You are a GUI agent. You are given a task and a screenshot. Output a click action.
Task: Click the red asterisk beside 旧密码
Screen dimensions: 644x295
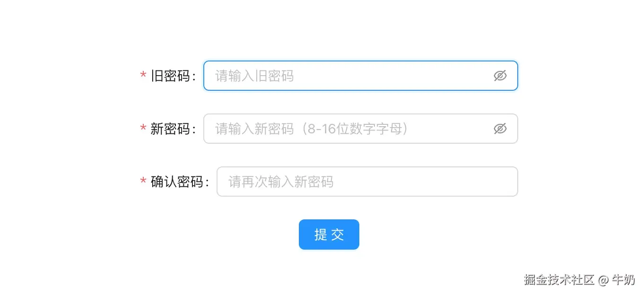pos(143,76)
